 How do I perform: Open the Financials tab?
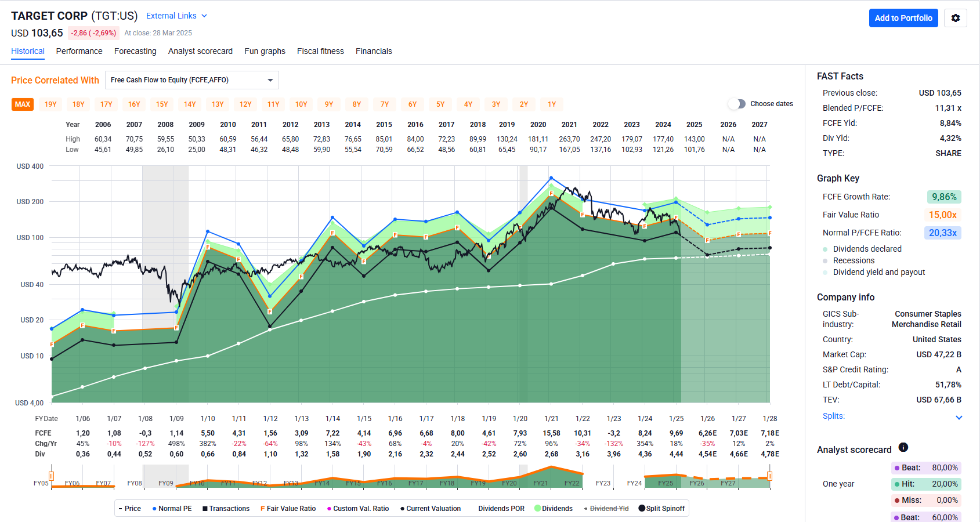point(374,51)
